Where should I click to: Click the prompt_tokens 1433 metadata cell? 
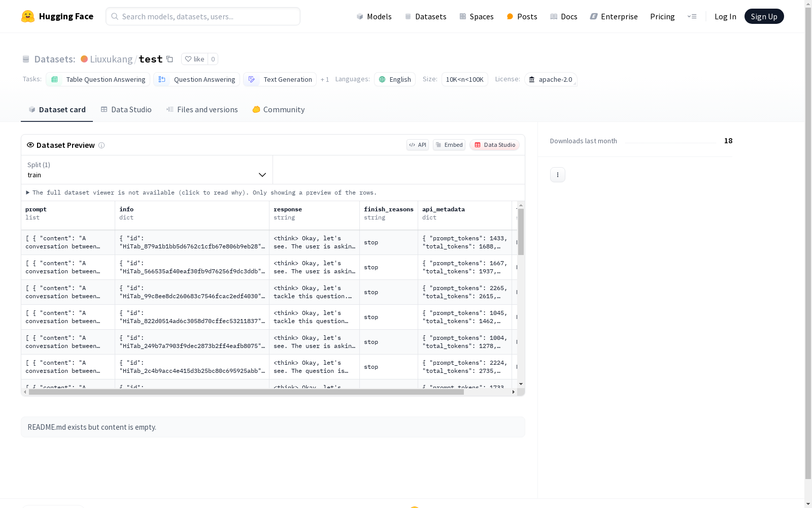[x=465, y=242]
